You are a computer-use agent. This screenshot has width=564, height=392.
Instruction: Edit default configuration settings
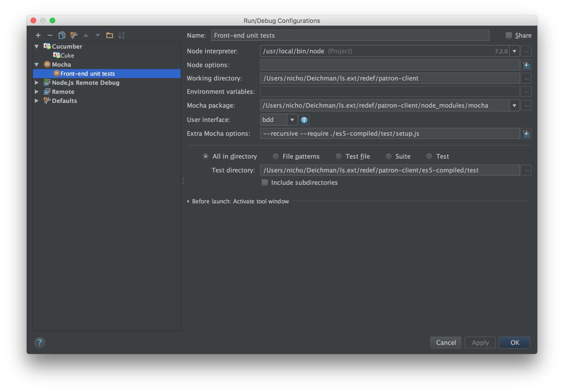(x=73, y=35)
